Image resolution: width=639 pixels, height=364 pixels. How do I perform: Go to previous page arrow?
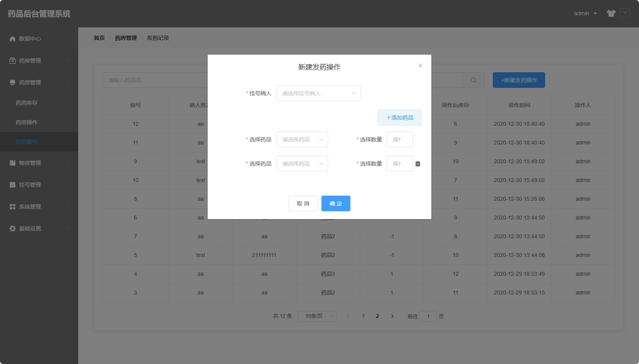[348, 316]
